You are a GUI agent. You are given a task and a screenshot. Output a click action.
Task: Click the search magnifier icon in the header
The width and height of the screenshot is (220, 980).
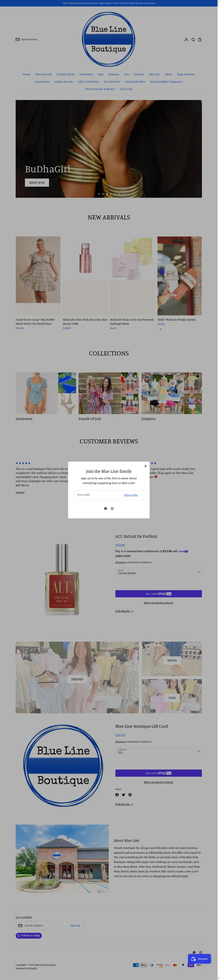point(193,40)
